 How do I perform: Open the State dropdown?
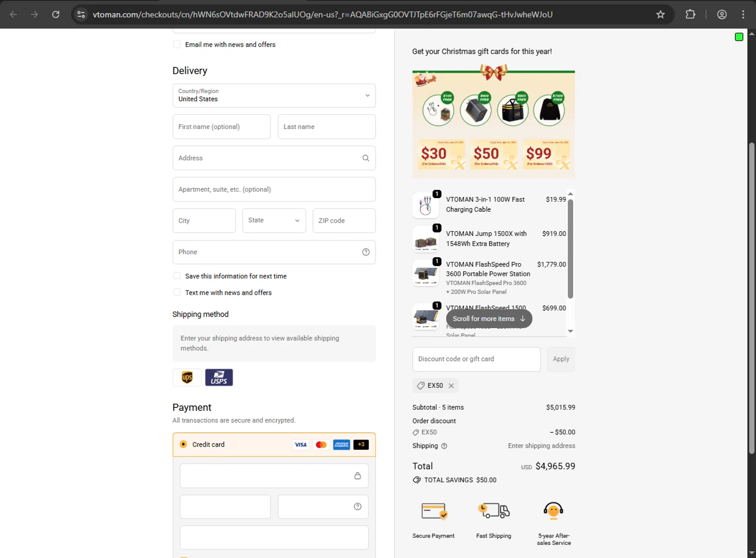(x=274, y=220)
